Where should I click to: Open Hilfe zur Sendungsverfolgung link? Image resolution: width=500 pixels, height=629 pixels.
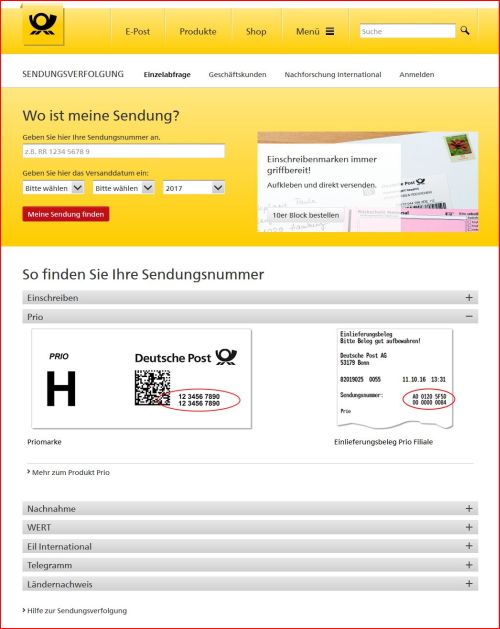pyautogui.click(x=76, y=611)
